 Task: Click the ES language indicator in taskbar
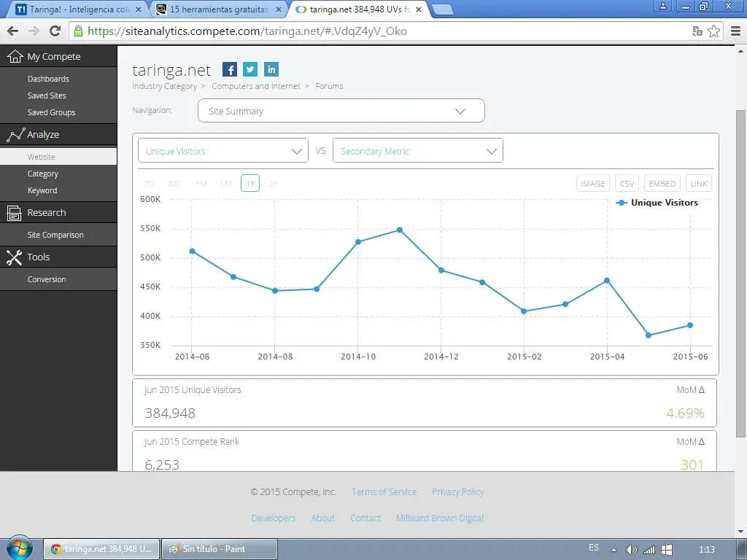point(594,548)
